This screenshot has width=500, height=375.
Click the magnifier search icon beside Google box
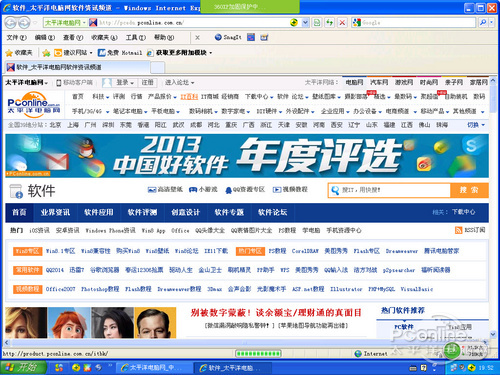pos(483,23)
